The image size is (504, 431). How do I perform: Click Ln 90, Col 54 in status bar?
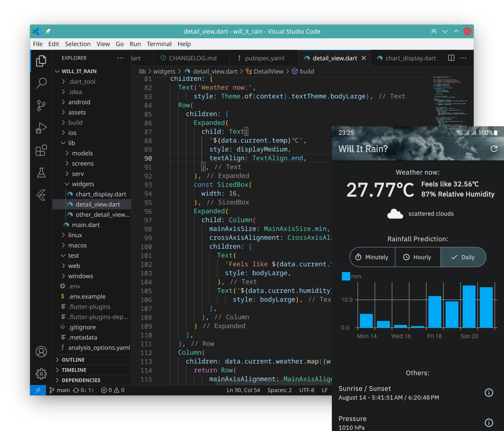(243, 390)
